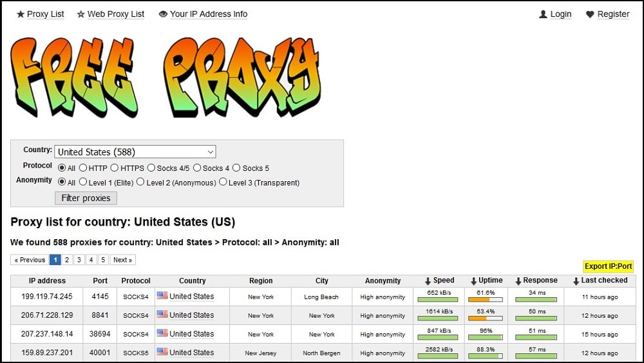This screenshot has height=363, width=644.
Task: Click the United States link in 159.89.237.201 row
Action: (191, 353)
